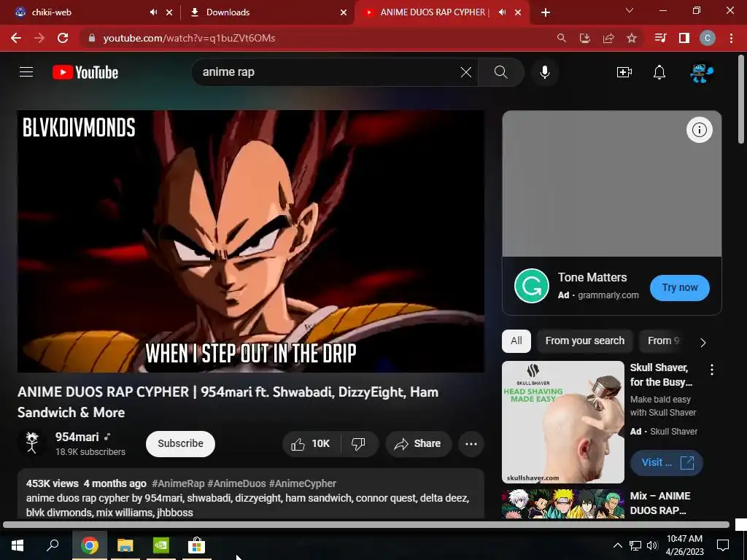The height and width of the screenshot is (560, 747).
Task: Switch to the Downloads tab
Action: tap(267, 12)
